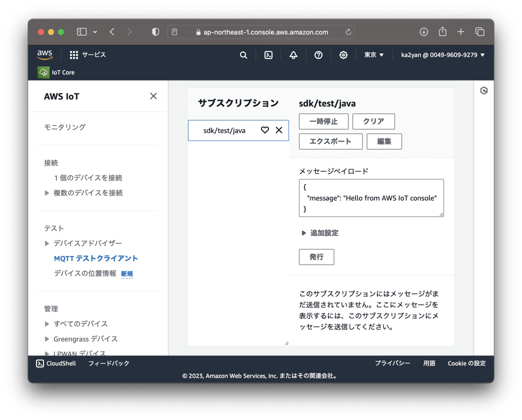The image size is (522, 420).
Task: Open the 東京 region dropdown
Action: pos(374,55)
